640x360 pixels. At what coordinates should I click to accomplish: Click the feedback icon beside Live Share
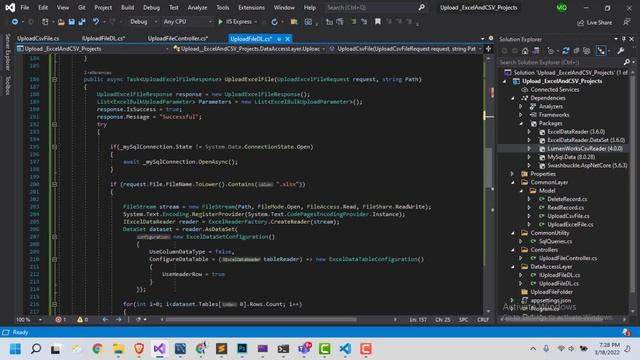click(627, 22)
